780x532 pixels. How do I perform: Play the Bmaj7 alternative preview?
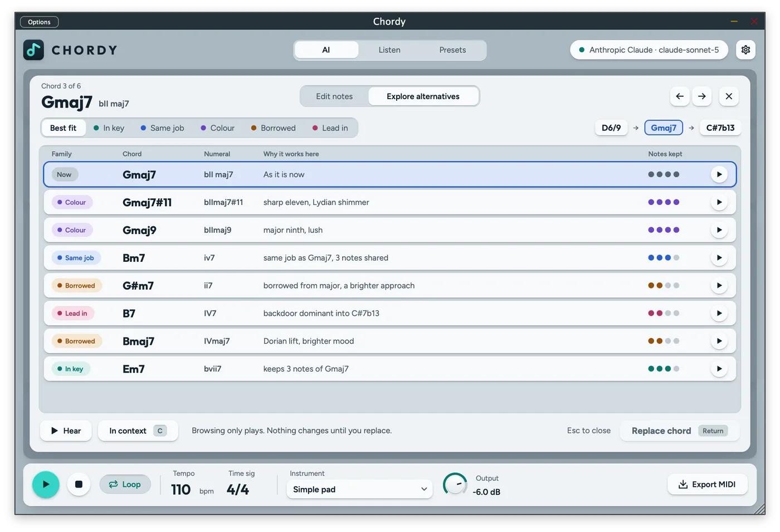click(719, 341)
